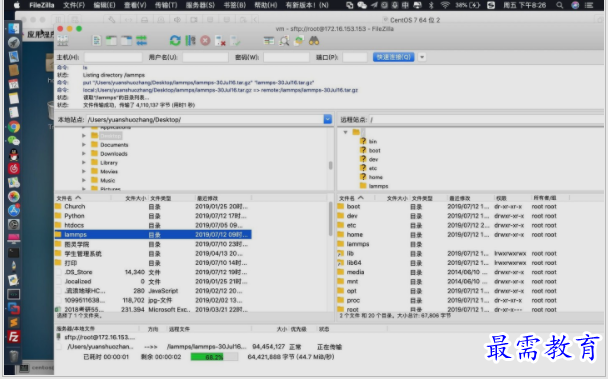Focus the 用户名(U) username field
This screenshot has height=379, width=608.
(x=205, y=57)
